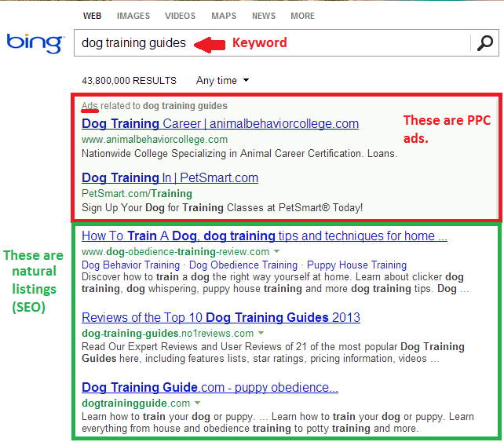The height and width of the screenshot is (442, 504).
Task: Click the search magnifier icon
Action: click(484, 42)
